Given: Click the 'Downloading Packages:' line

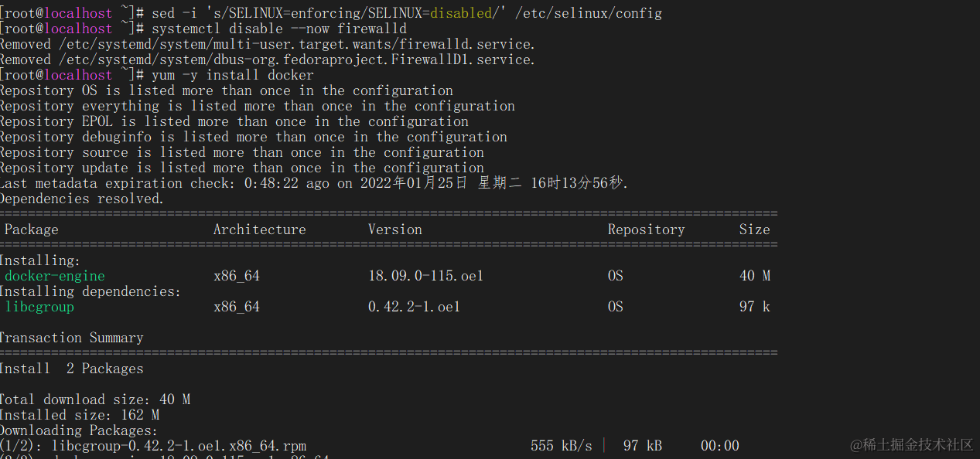Looking at the screenshot, I should [79, 430].
